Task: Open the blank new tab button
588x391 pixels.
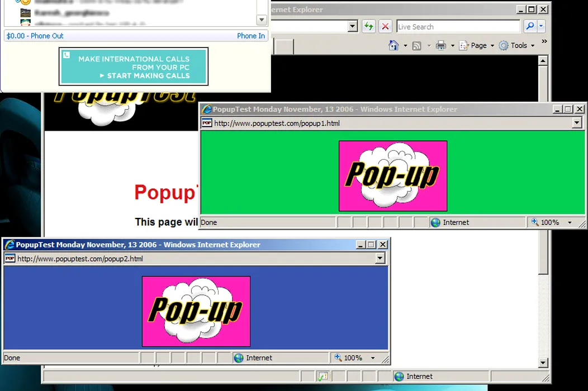Action: coord(284,47)
